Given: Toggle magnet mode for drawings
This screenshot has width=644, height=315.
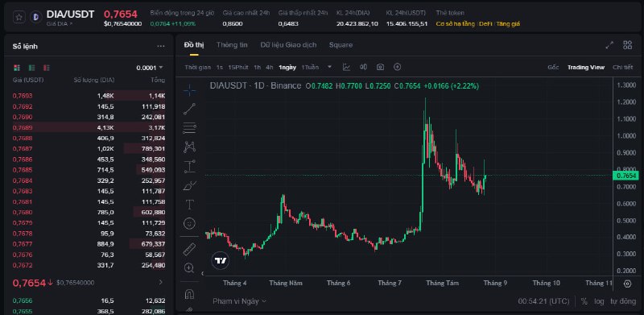Looking at the screenshot, I should tap(189, 294).
